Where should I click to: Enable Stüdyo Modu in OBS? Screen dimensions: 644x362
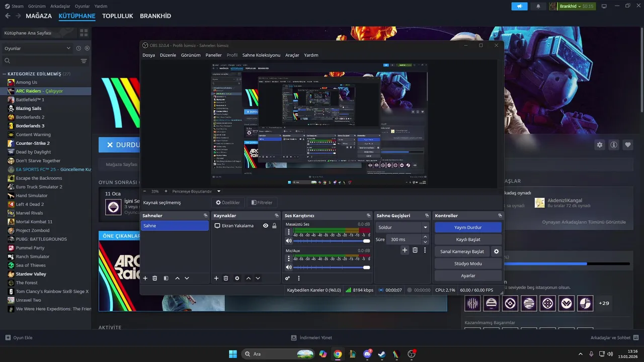click(468, 263)
